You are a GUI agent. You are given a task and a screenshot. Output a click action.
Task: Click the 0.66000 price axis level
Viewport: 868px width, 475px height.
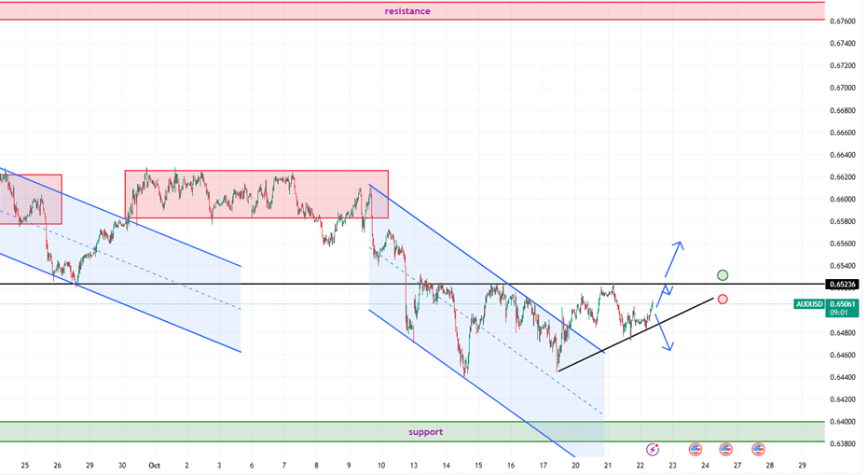[842, 200]
